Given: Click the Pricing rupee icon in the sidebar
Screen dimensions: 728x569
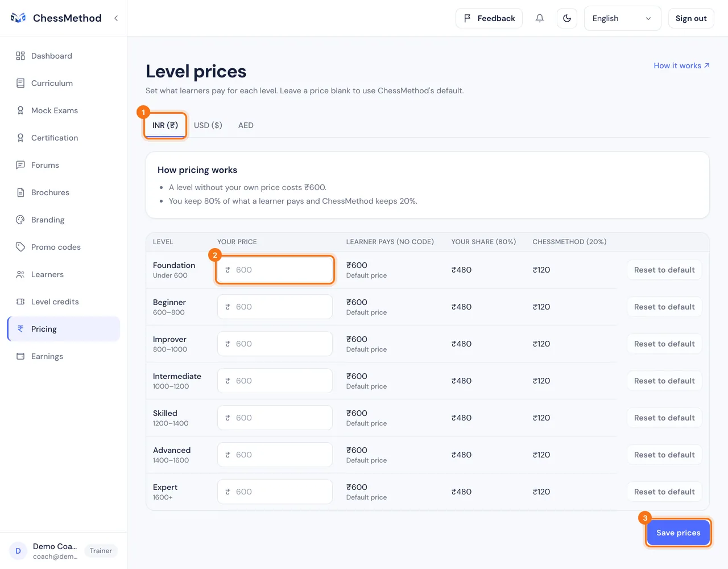Looking at the screenshot, I should click(x=20, y=329).
